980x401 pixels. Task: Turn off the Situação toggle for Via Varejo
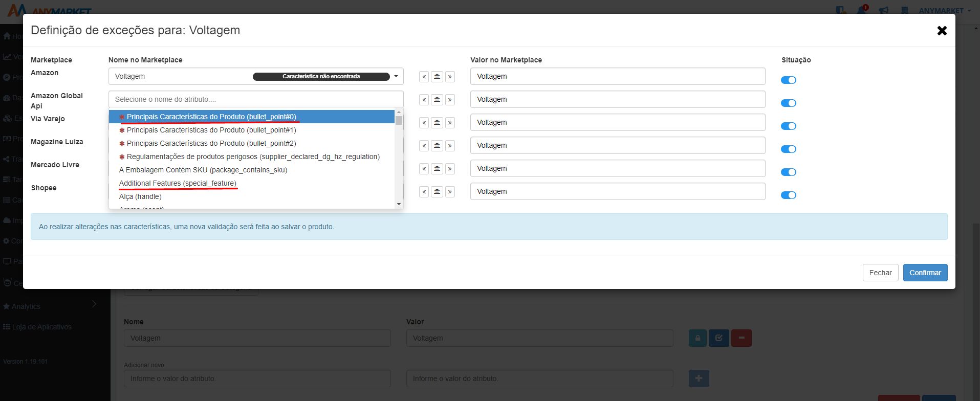(x=789, y=126)
